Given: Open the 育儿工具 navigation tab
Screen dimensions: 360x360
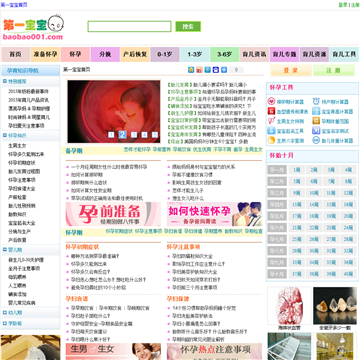Looking at the screenshot, I should 344,54.
